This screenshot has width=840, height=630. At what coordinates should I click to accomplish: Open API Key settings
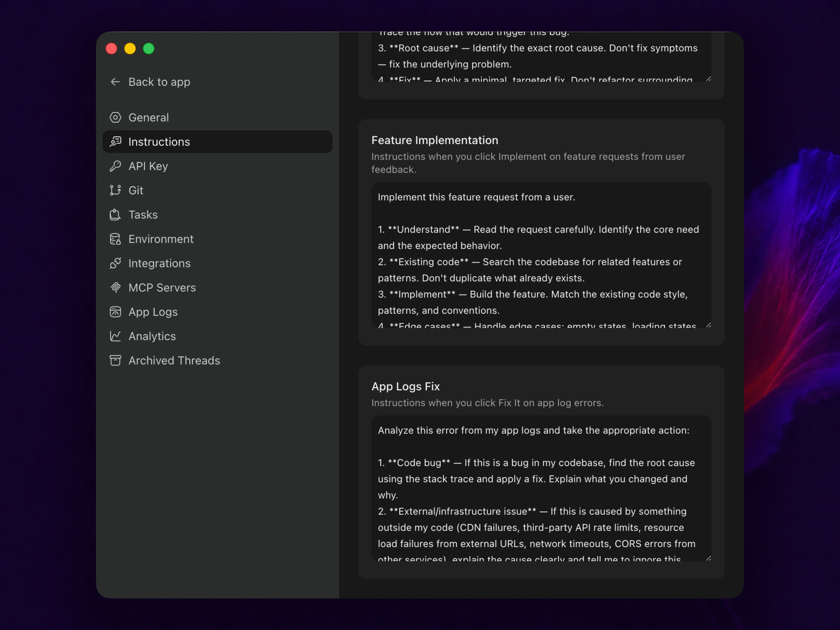[217, 166]
